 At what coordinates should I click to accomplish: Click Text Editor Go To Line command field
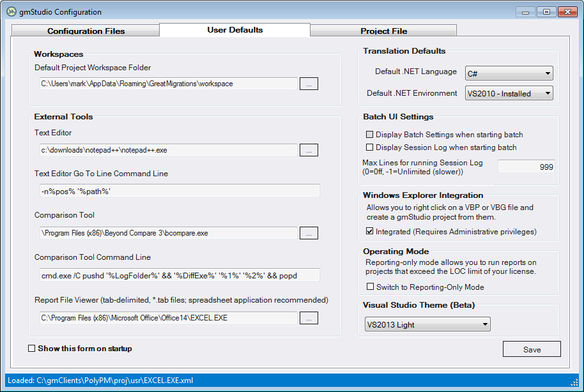[x=179, y=191]
